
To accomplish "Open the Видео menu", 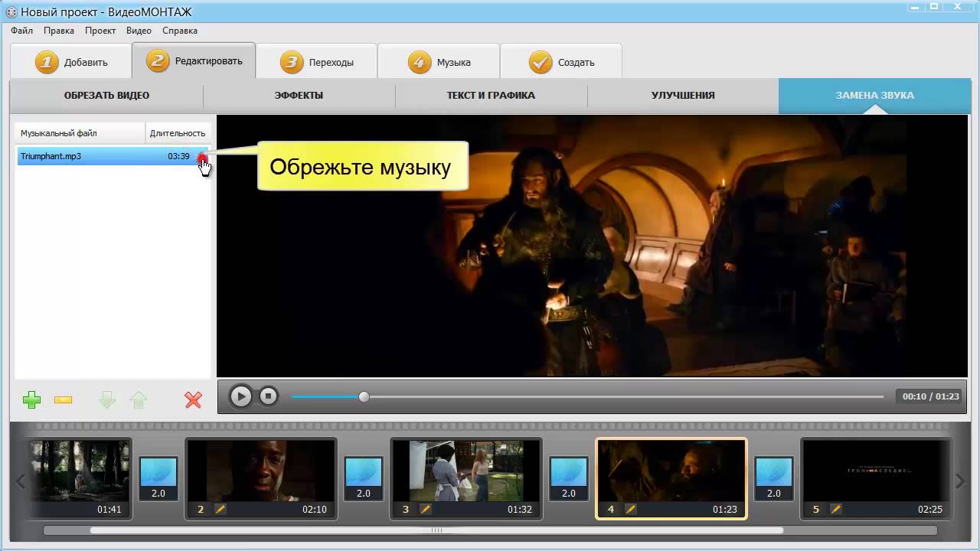I will point(139,31).
